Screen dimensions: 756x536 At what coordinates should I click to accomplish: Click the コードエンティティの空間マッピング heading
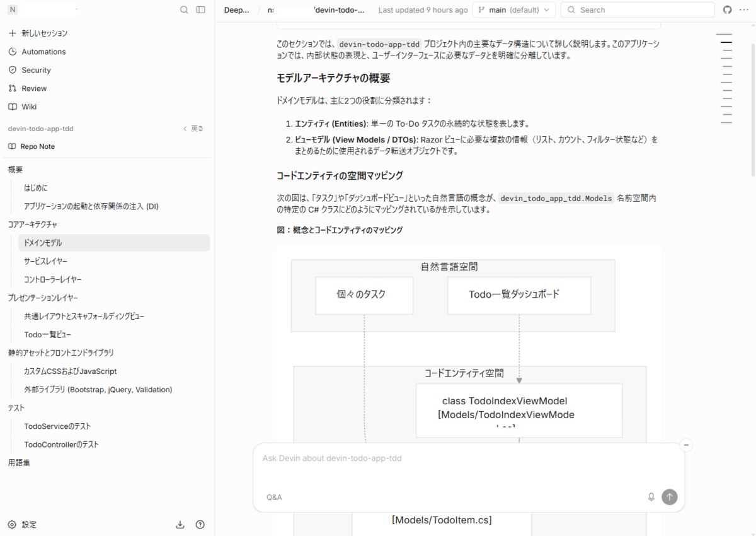click(340, 175)
